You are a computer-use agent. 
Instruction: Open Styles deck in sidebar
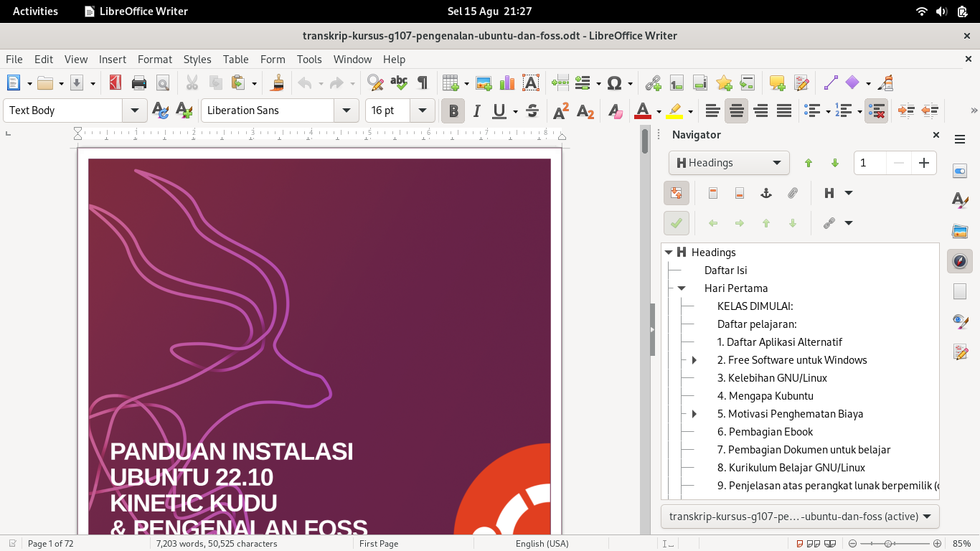click(x=960, y=200)
